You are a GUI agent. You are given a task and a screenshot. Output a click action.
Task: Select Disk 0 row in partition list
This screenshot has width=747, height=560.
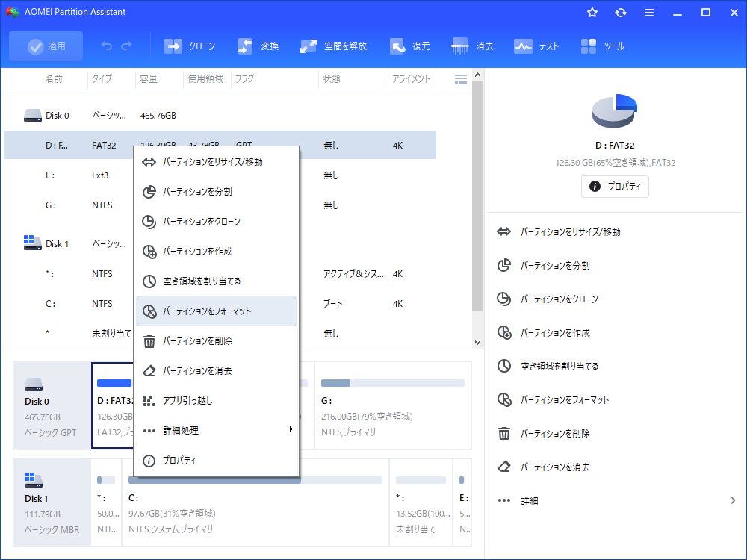pyautogui.click(x=220, y=116)
